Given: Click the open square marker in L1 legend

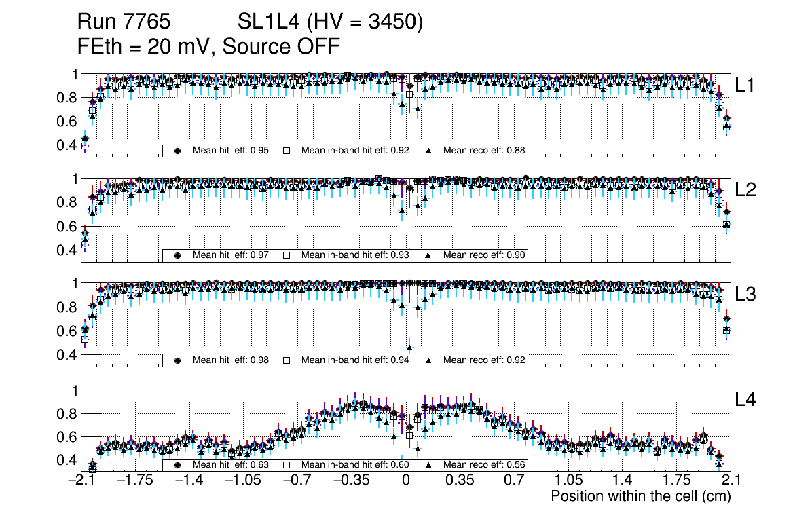Looking at the screenshot, I should (x=287, y=151).
